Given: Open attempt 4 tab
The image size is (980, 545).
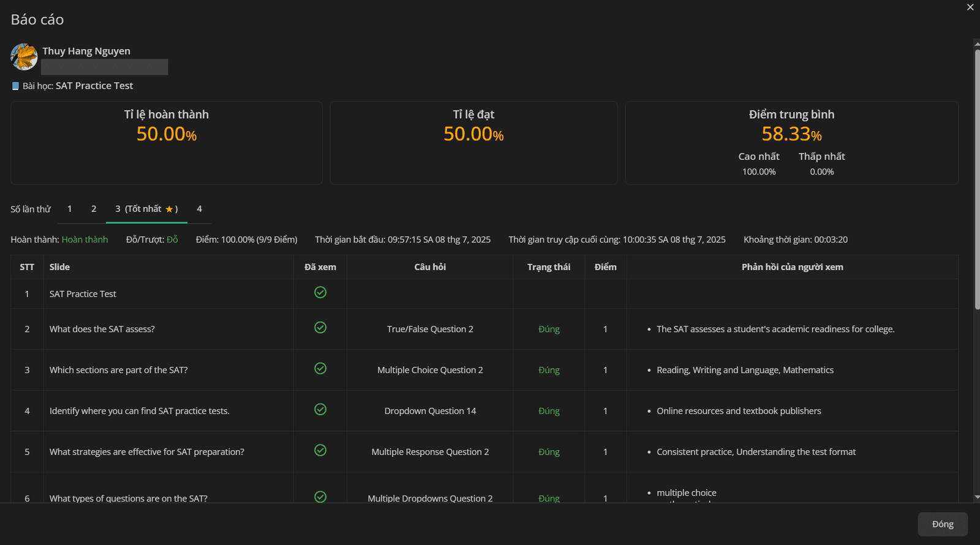Looking at the screenshot, I should pos(199,209).
